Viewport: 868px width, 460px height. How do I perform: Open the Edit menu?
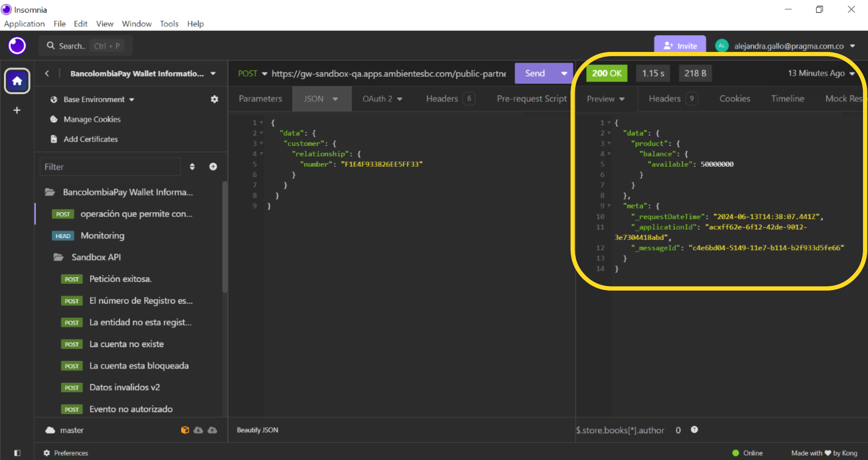pyautogui.click(x=80, y=23)
